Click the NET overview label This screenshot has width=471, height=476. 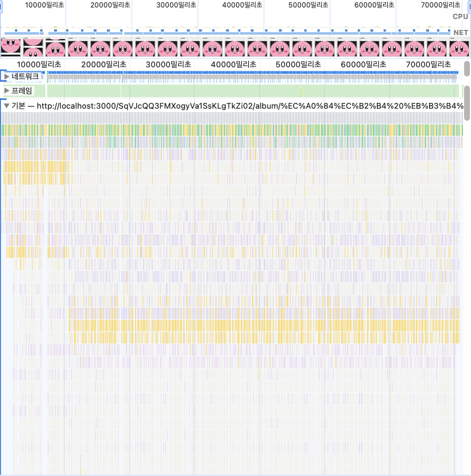pos(461,32)
